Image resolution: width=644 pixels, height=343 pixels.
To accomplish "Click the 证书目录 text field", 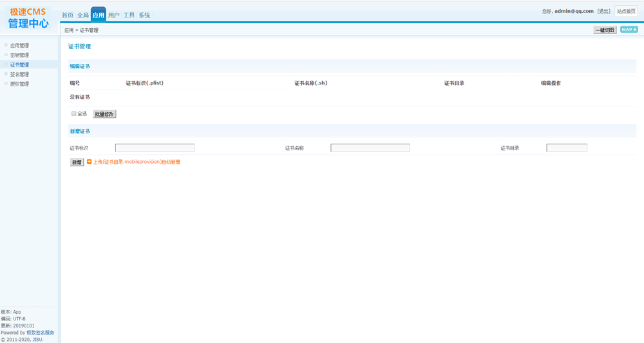I will (x=567, y=148).
